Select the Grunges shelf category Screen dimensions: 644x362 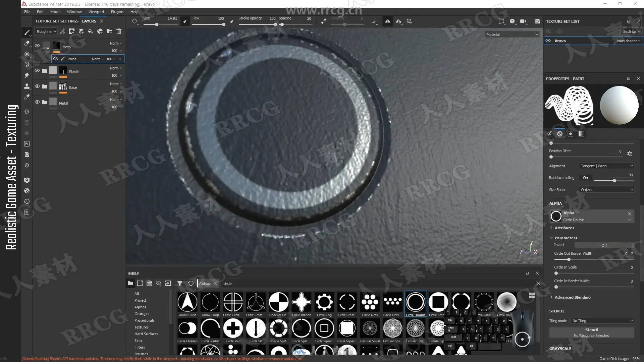click(142, 314)
